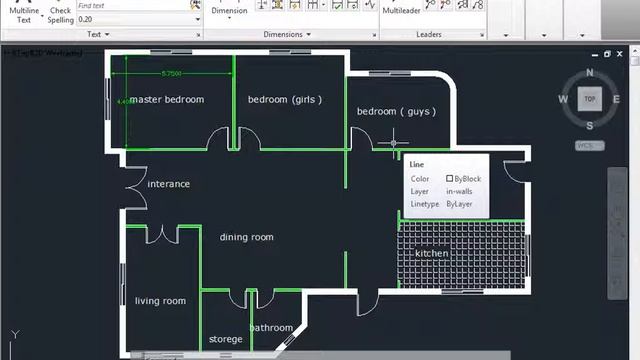Select the "bedroom ( guys )" text label

(396, 111)
